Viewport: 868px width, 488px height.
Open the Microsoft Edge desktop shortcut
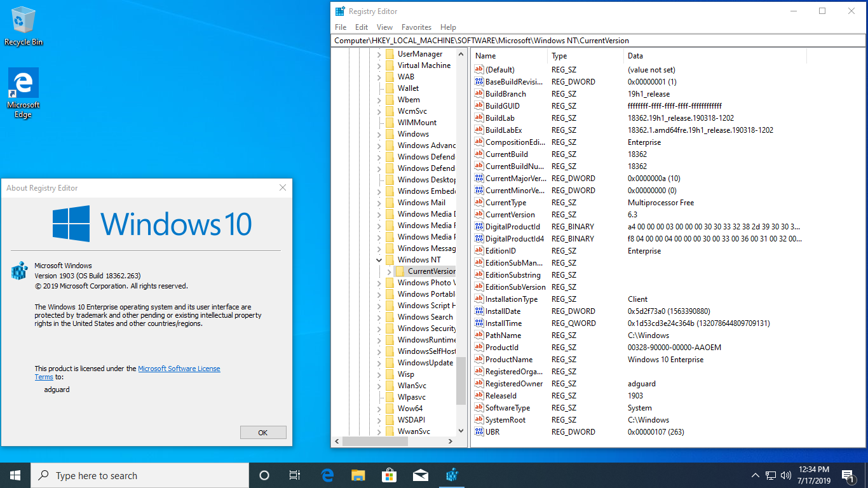pos(24,93)
